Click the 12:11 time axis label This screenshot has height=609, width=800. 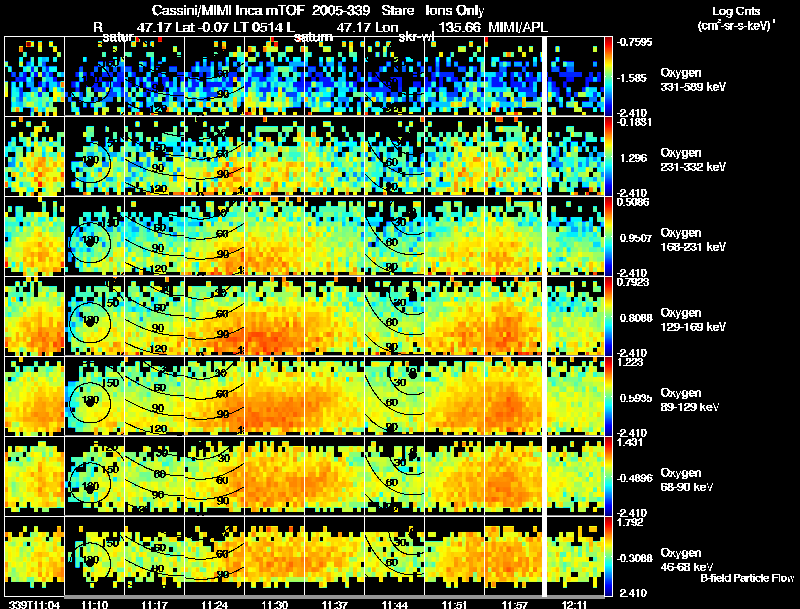pos(574,604)
